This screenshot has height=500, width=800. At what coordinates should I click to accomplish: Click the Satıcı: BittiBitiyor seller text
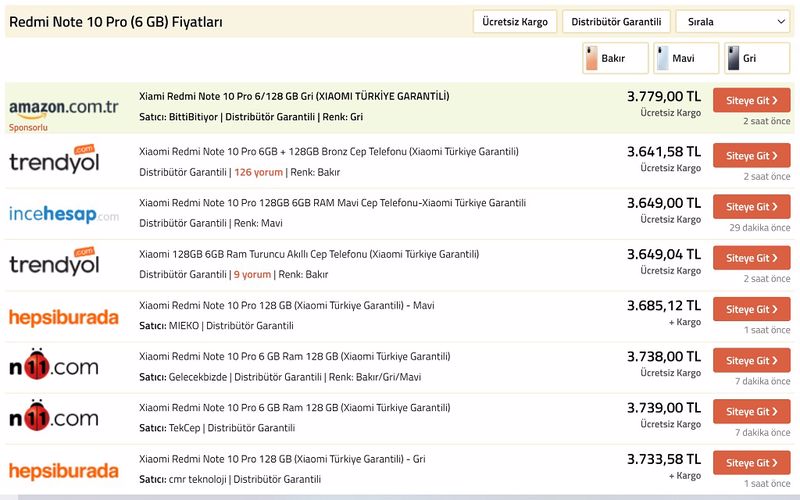(x=178, y=117)
